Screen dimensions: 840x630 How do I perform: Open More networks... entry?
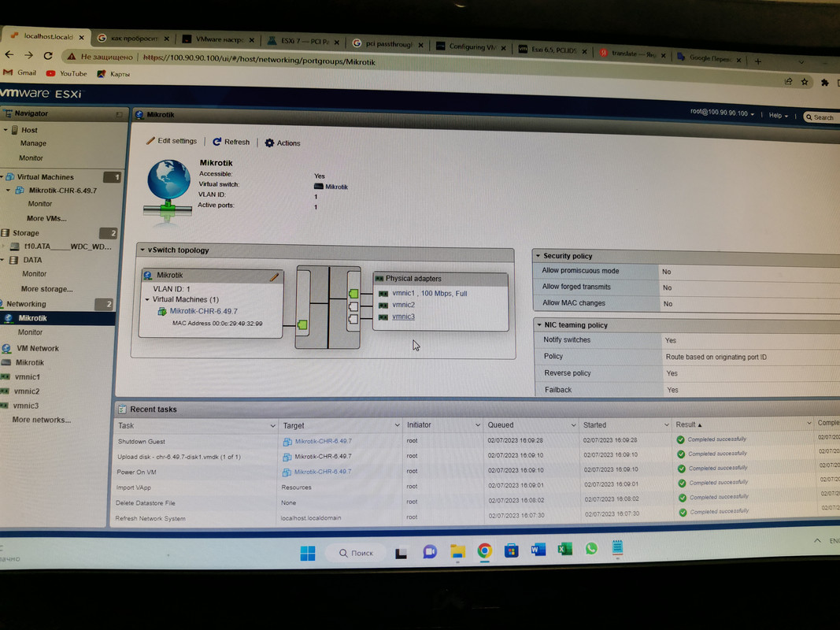click(41, 420)
